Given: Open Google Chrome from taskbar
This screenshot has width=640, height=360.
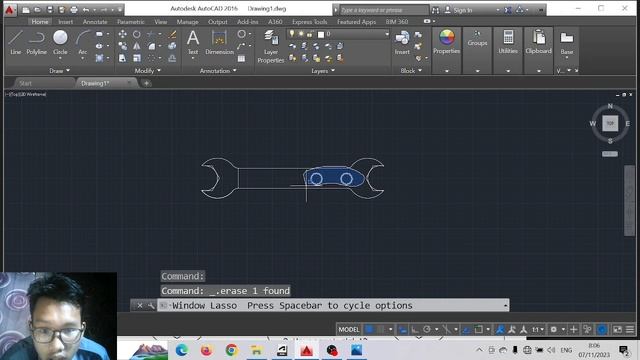Looking at the screenshot, I should coord(231,350).
